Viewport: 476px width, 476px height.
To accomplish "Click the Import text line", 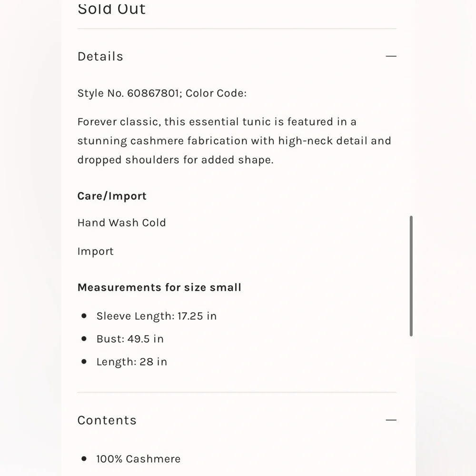I will (x=95, y=251).
